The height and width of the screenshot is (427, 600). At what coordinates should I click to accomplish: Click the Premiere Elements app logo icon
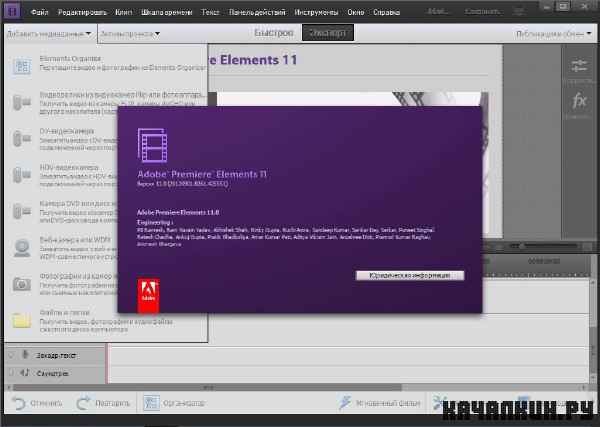coord(12,11)
